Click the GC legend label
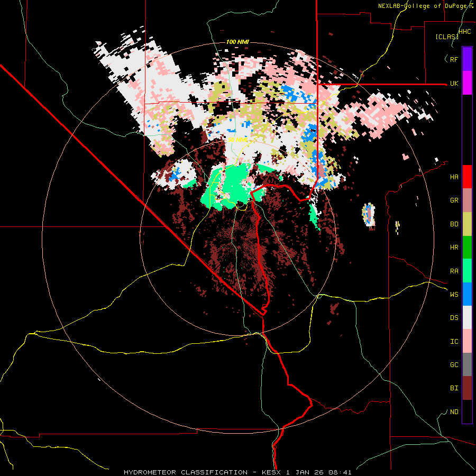Viewport: 476px width, 476px height. coord(454,365)
